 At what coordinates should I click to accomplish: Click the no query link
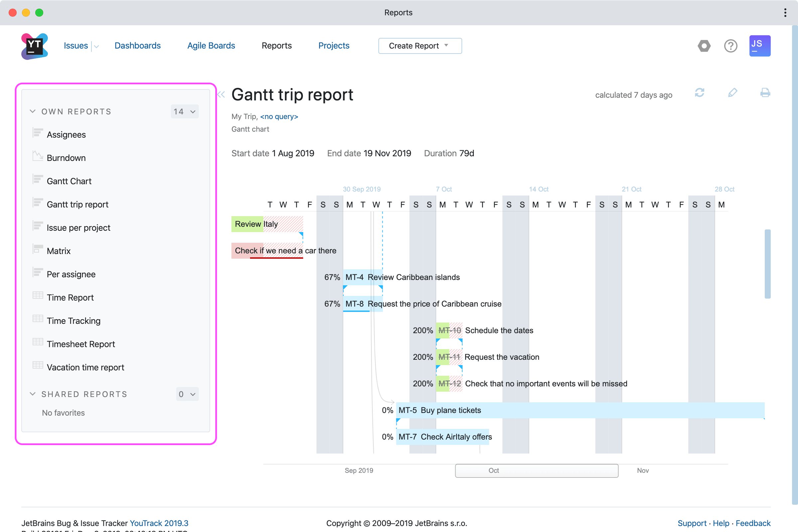279,116
